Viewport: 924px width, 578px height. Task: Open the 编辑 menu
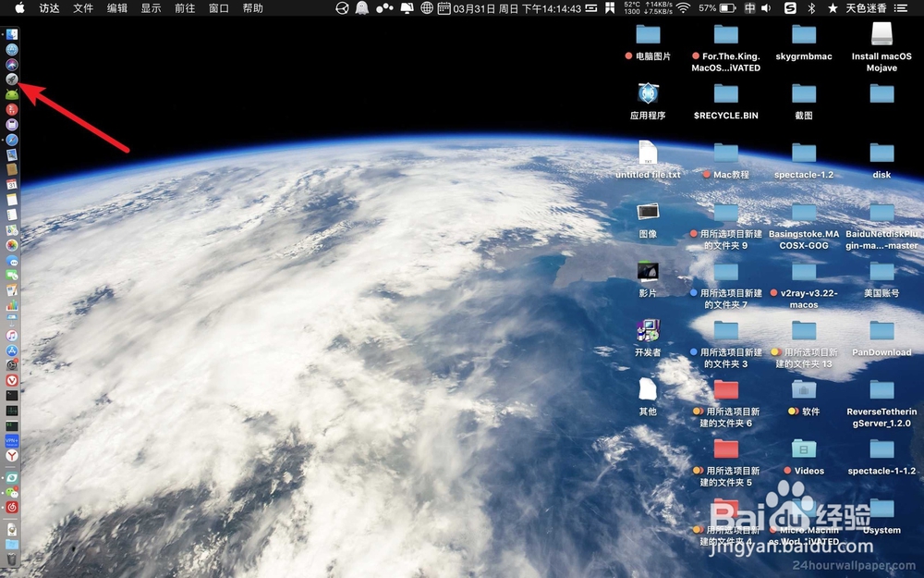(x=117, y=8)
